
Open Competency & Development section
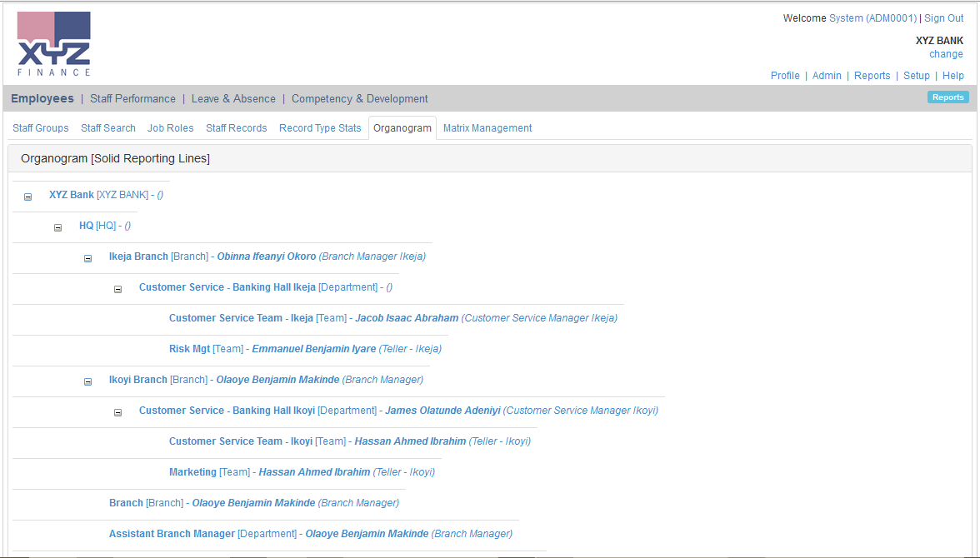click(359, 98)
